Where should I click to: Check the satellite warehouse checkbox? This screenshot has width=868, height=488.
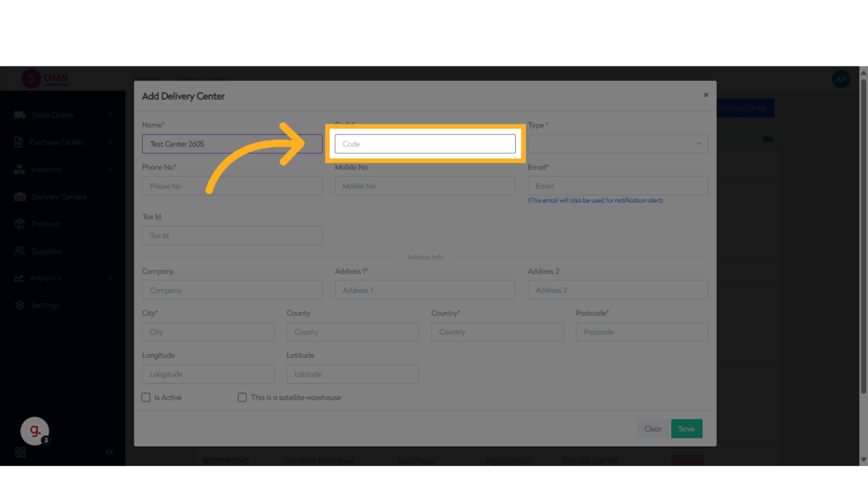coord(242,397)
